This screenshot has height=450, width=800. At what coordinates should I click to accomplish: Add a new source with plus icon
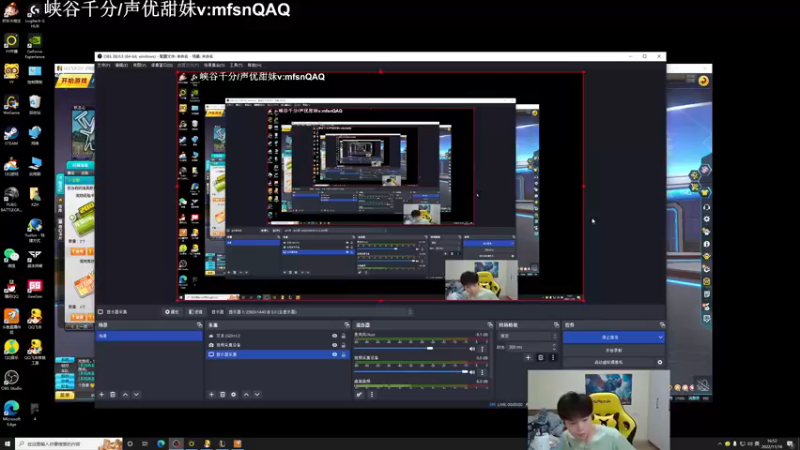point(211,394)
